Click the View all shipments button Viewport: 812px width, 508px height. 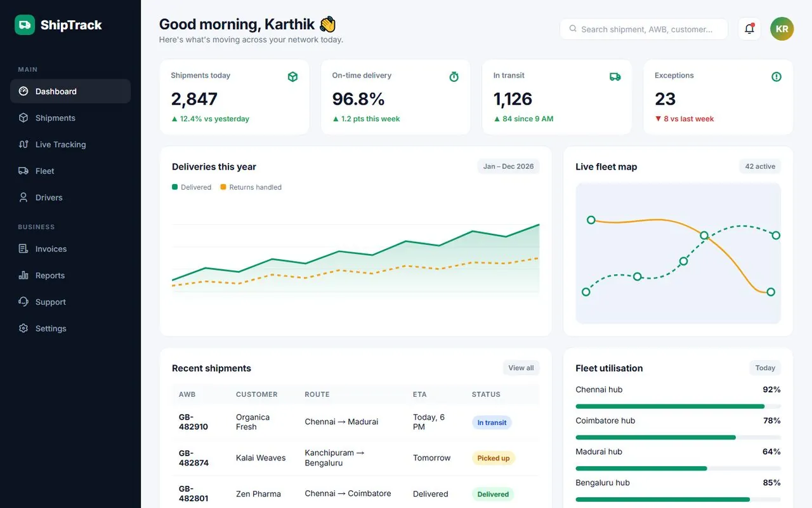click(x=521, y=368)
